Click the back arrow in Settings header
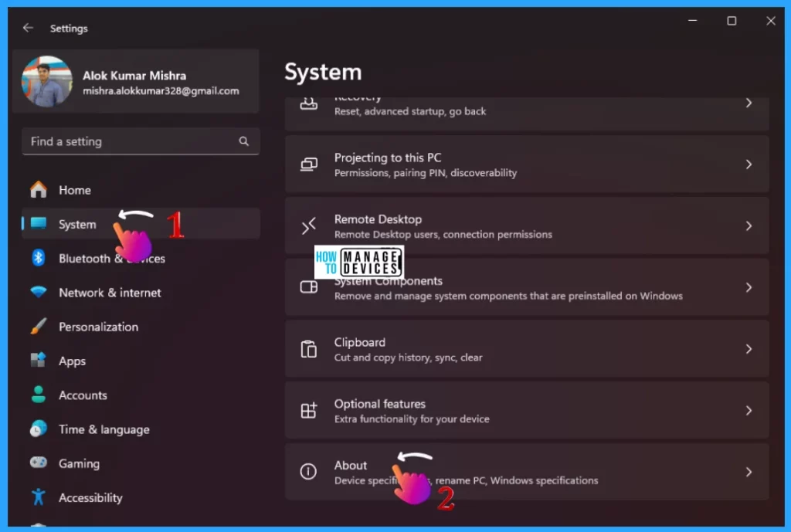This screenshot has height=532, width=791. tap(28, 28)
